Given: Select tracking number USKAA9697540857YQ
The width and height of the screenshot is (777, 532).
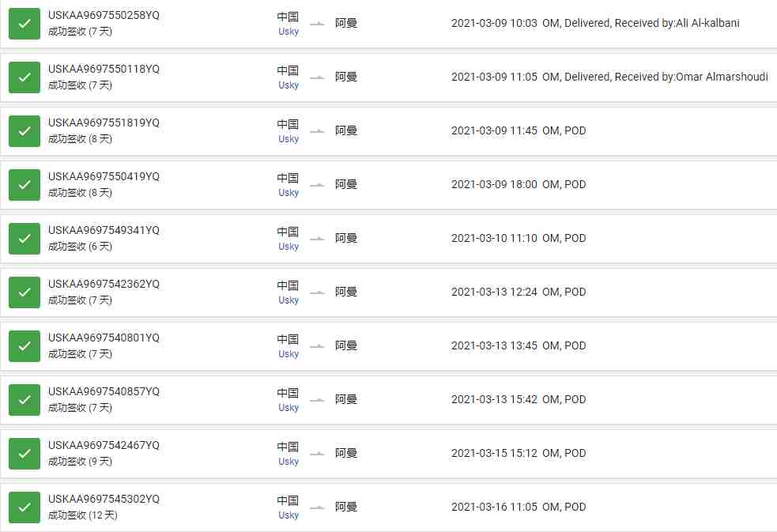Looking at the screenshot, I should coord(104,391).
